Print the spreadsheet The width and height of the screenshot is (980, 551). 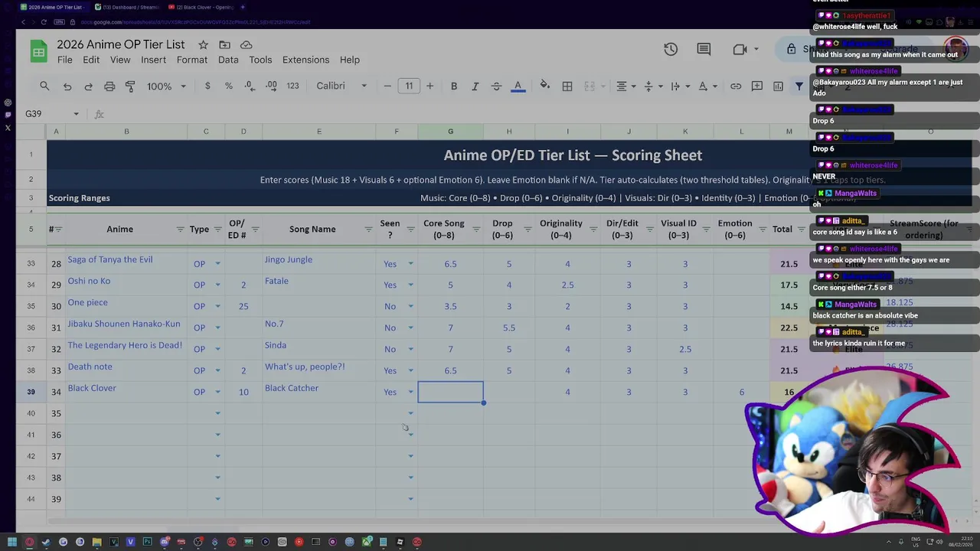click(x=109, y=86)
